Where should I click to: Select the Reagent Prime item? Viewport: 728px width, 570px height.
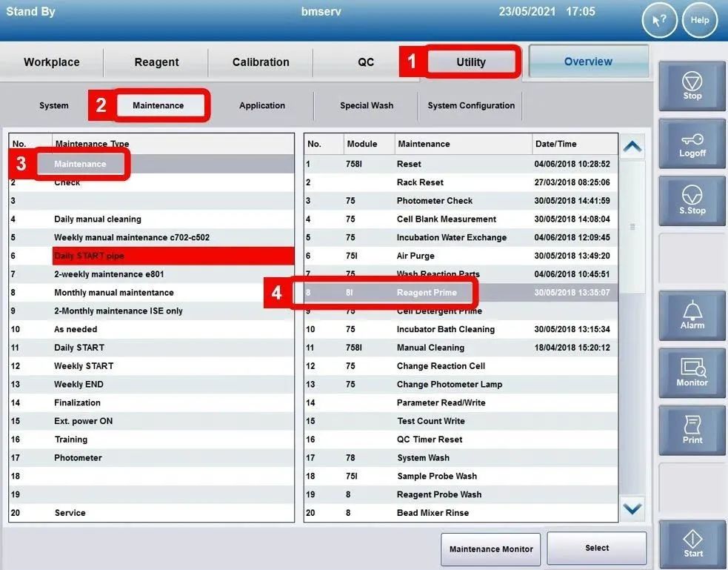tap(461, 292)
